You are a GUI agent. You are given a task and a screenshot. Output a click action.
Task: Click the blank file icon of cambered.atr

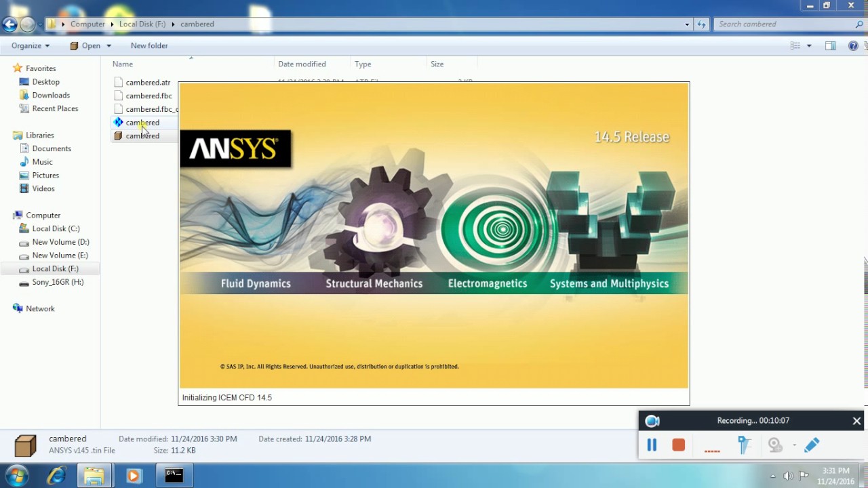119,83
